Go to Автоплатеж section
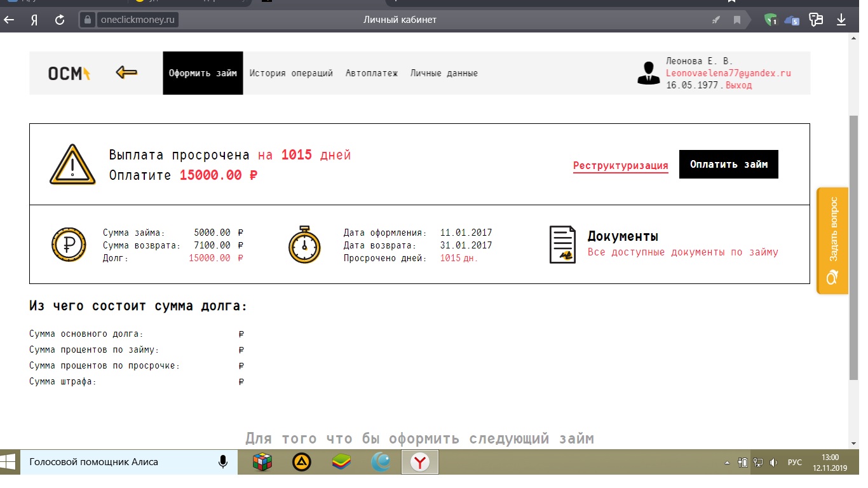868x488 pixels. [x=372, y=73]
